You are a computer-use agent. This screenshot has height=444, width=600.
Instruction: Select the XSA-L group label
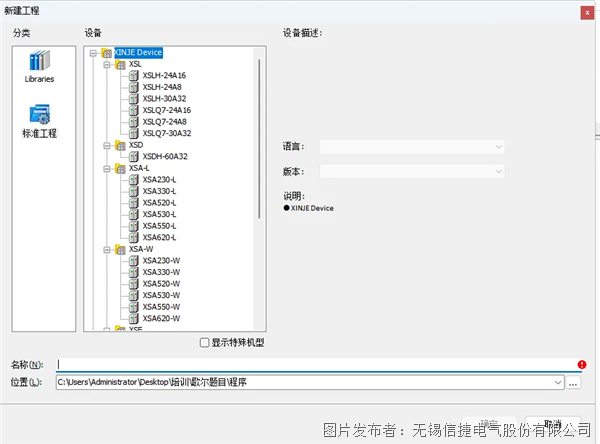point(139,168)
